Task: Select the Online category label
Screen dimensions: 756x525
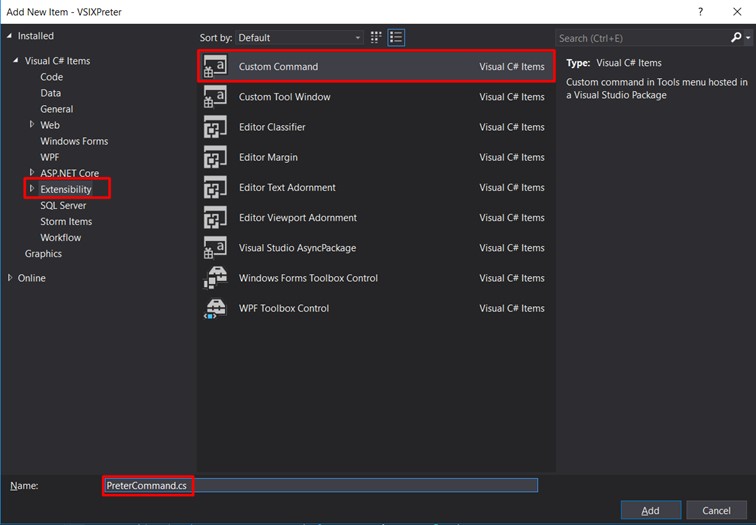Action: tap(32, 278)
